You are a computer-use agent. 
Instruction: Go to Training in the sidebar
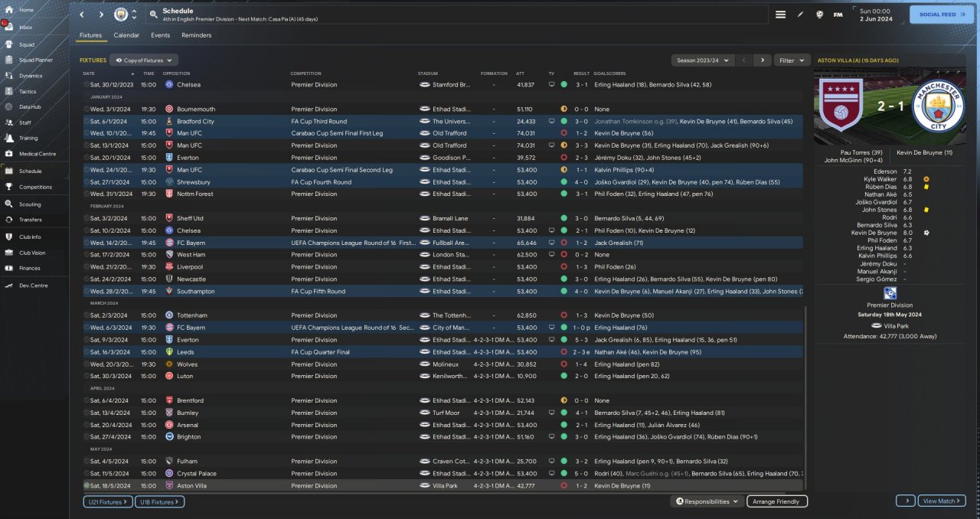(x=34, y=139)
